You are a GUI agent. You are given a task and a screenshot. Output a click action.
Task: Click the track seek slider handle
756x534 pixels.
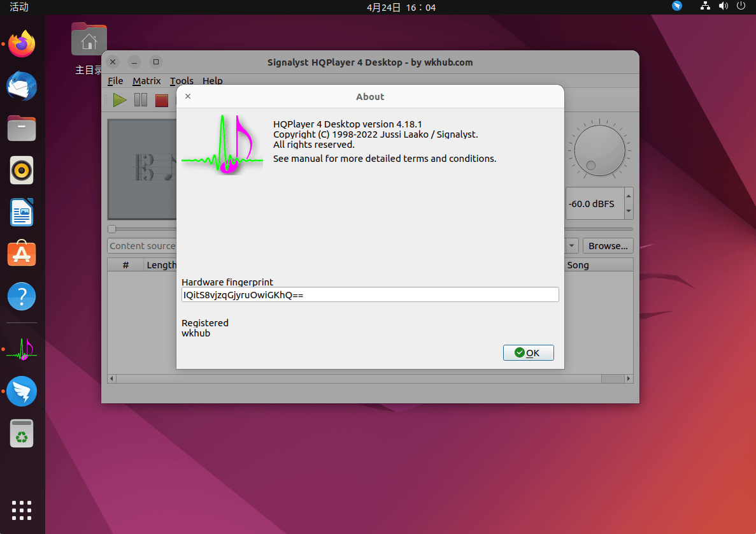(x=112, y=229)
